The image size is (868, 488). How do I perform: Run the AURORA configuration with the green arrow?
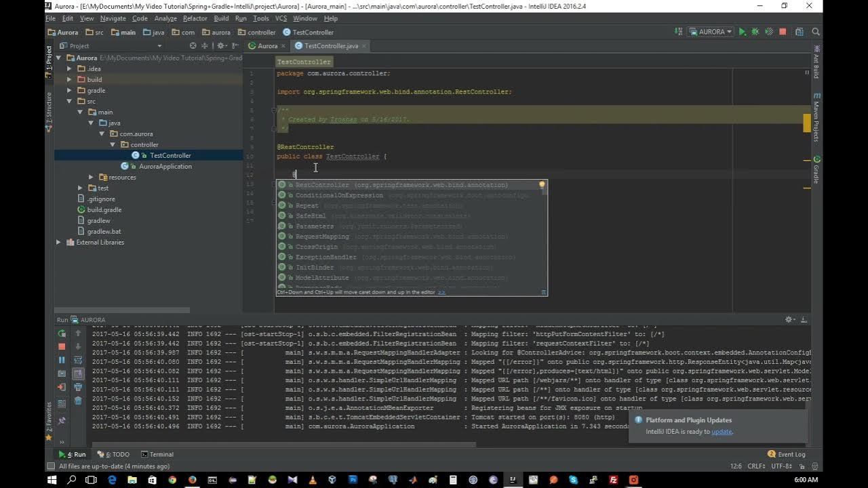[742, 32]
